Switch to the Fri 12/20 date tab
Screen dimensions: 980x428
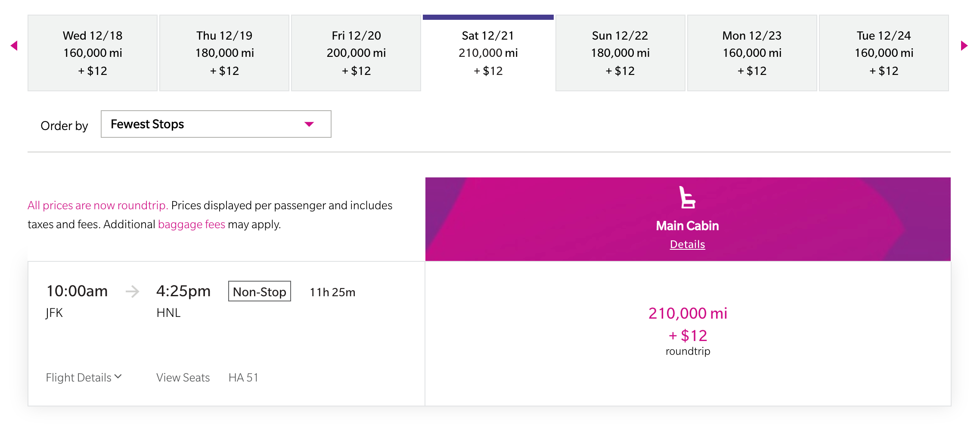[x=356, y=53]
